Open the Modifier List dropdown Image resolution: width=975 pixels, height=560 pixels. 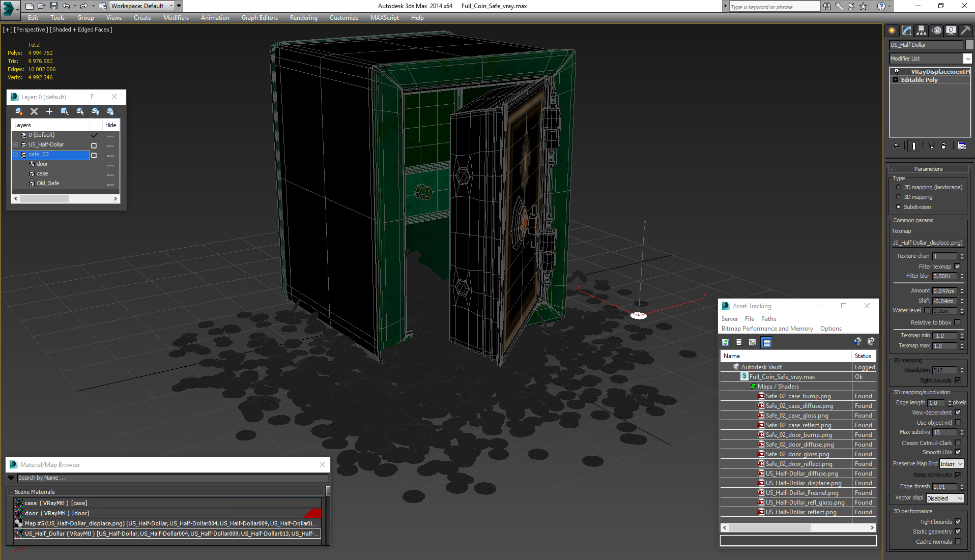pyautogui.click(x=931, y=58)
